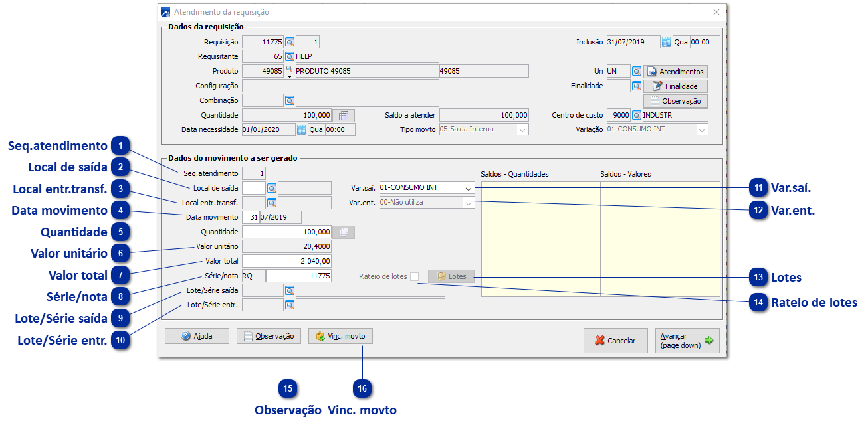
Task: Click the Atendimentos button
Action: pos(675,72)
